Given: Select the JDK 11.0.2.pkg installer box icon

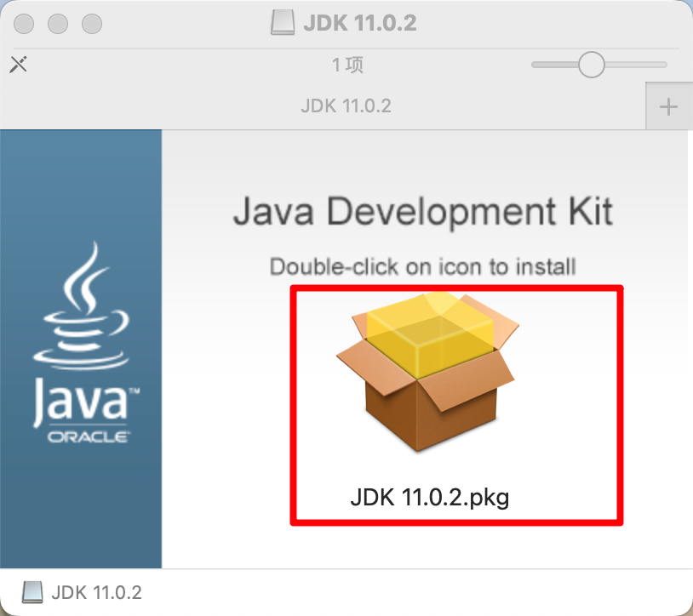Looking at the screenshot, I should tap(428, 371).
